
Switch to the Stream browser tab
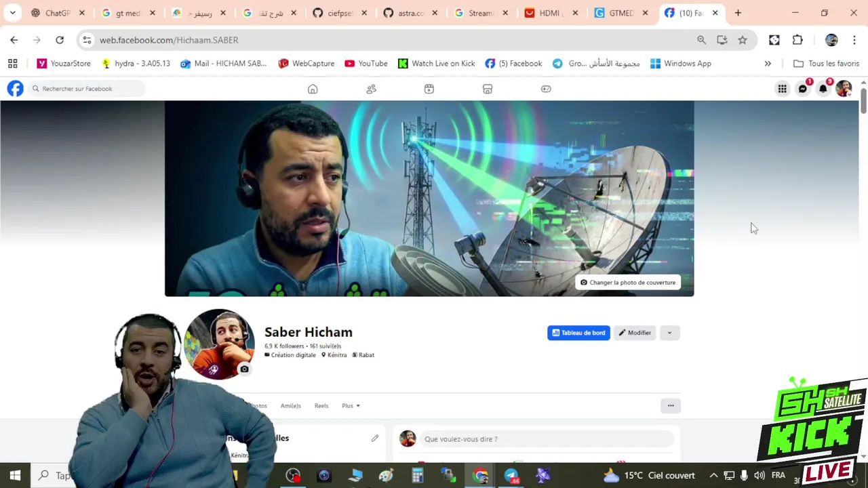[x=481, y=13]
